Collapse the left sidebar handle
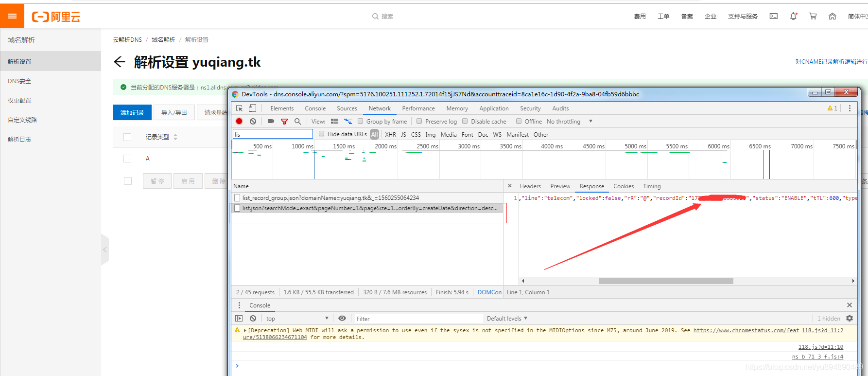 [105, 250]
